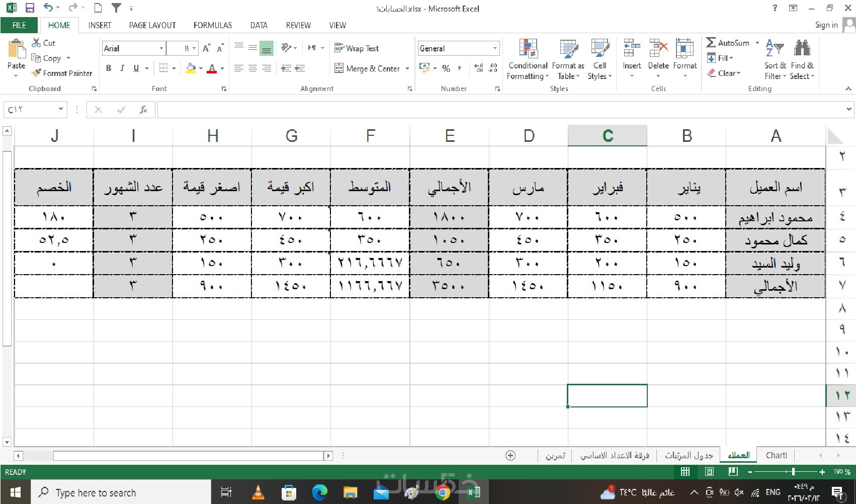This screenshot has height=504, width=856.
Task: Toggle Wrap Text for the cell
Action: [357, 48]
